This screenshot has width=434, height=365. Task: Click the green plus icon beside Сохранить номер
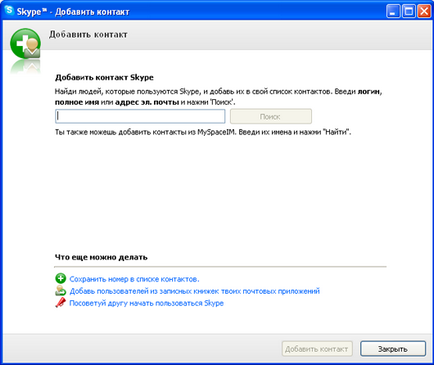click(x=60, y=278)
